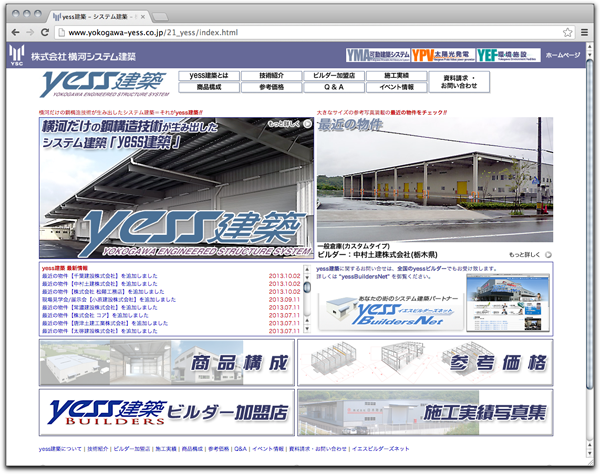This screenshot has width=600, height=474.
Task: Open the YEF 環境施設 banner
Action: pos(509,55)
